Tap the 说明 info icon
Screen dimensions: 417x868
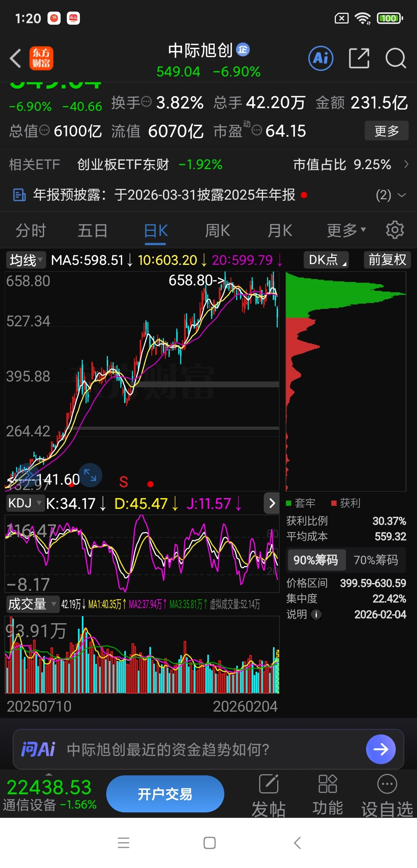click(316, 614)
